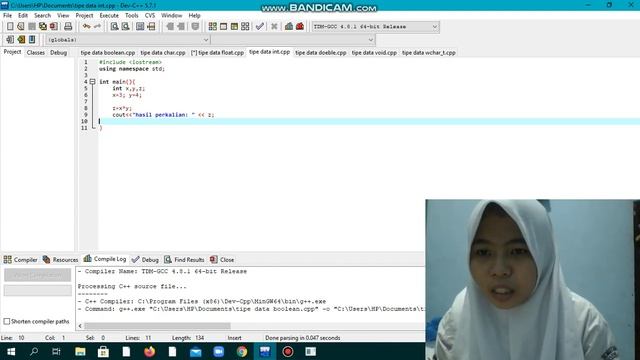Click the Compile & Run icon
The width and height of the screenshot is (640, 360).
click(x=234, y=27)
